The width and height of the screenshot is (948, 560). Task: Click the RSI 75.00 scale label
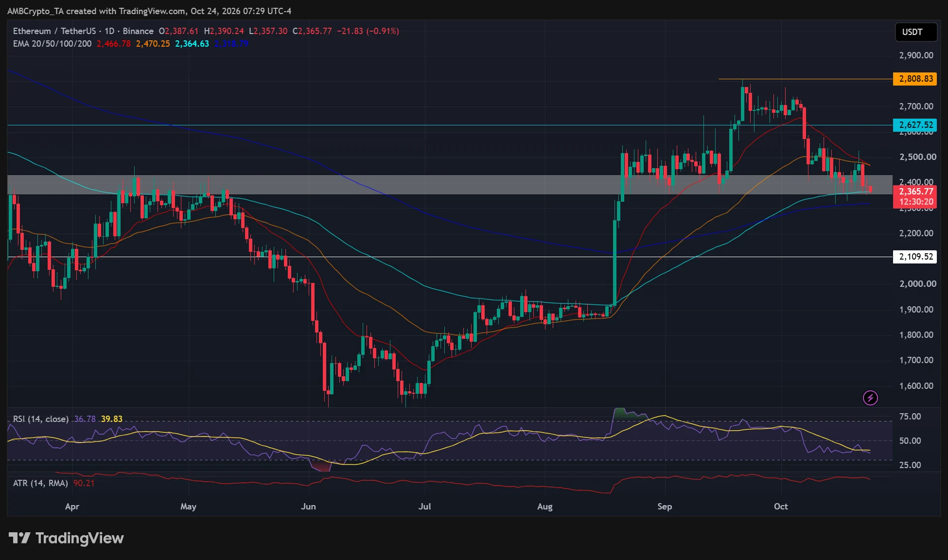click(910, 417)
